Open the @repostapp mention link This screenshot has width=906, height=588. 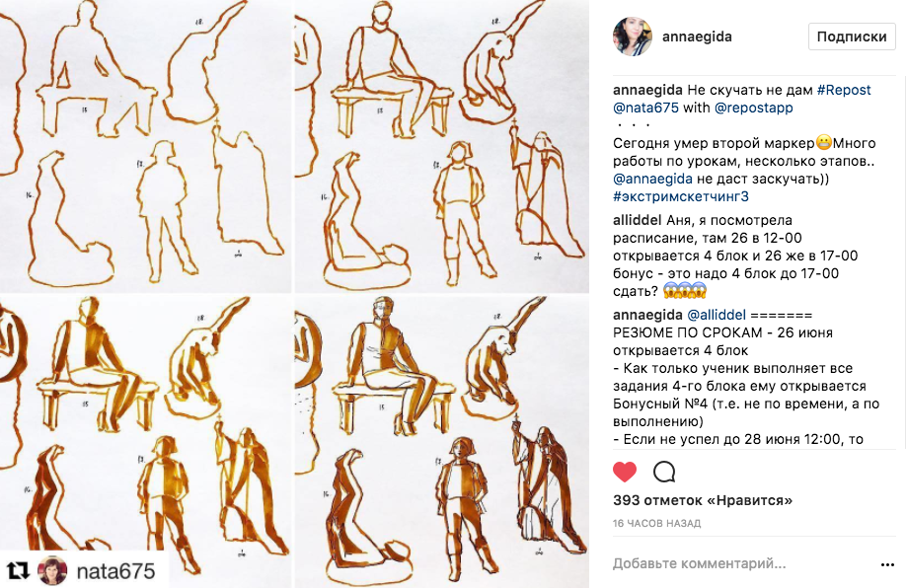click(753, 108)
